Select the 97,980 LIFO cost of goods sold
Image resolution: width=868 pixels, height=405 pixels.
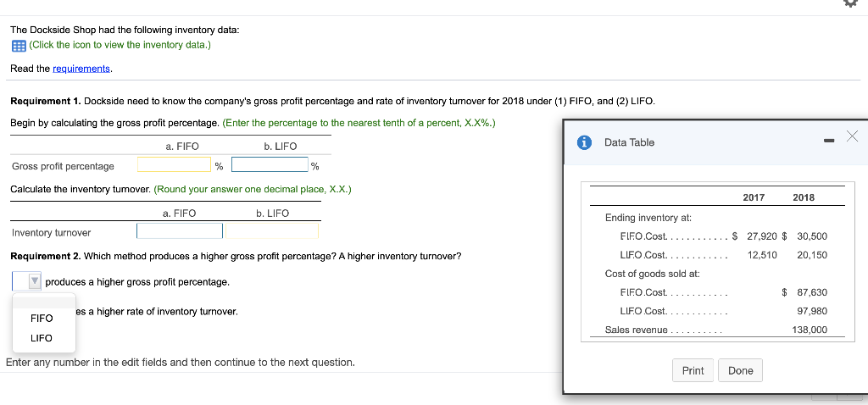pyautogui.click(x=812, y=311)
